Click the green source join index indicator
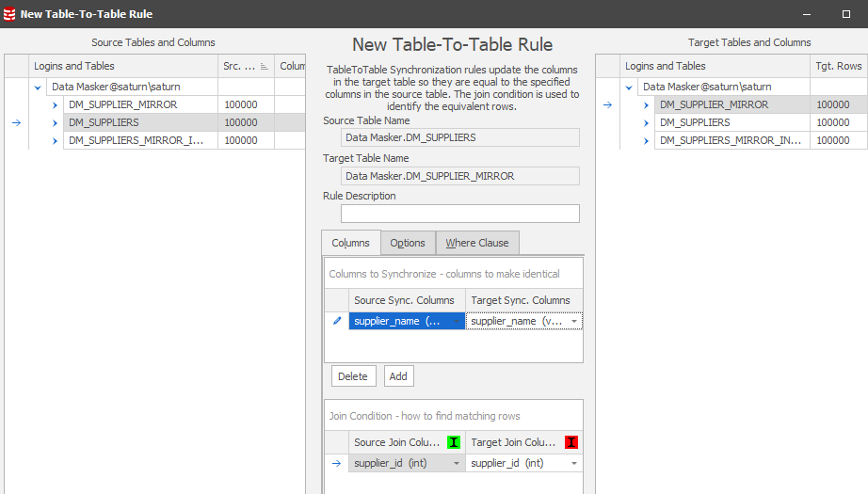This screenshot has height=494, width=868. click(454, 442)
